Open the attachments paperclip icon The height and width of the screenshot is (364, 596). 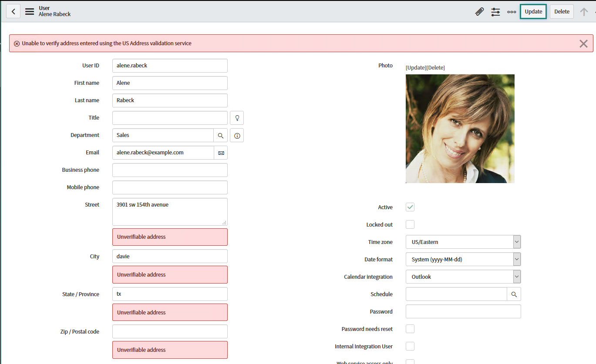pyautogui.click(x=479, y=12)
